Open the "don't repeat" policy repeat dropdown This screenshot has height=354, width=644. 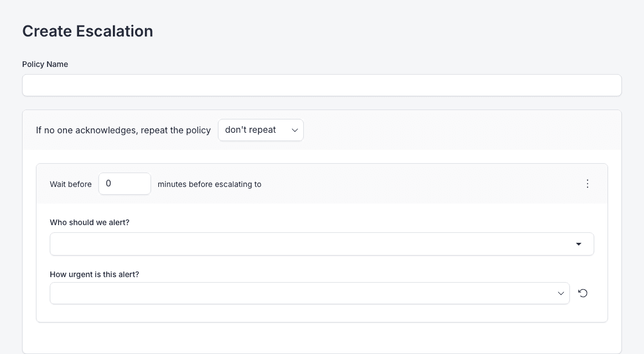pyautogui.click(x=261, y=130)
